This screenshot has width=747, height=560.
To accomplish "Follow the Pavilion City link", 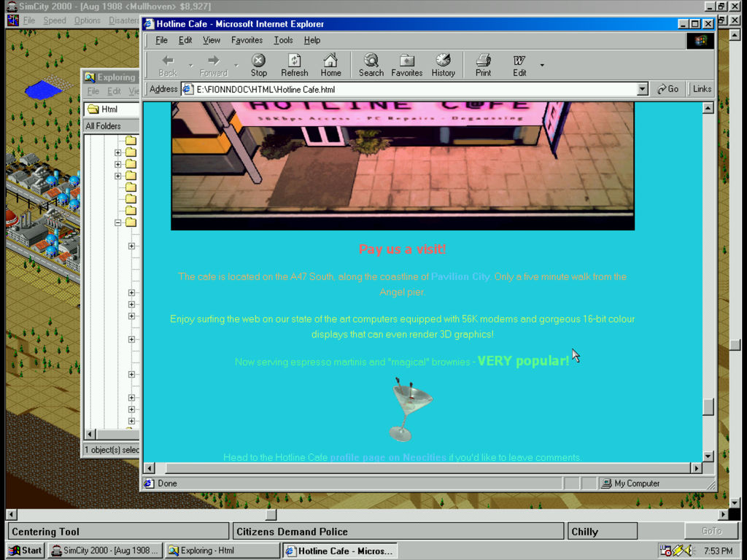I will tap(460, 276).
